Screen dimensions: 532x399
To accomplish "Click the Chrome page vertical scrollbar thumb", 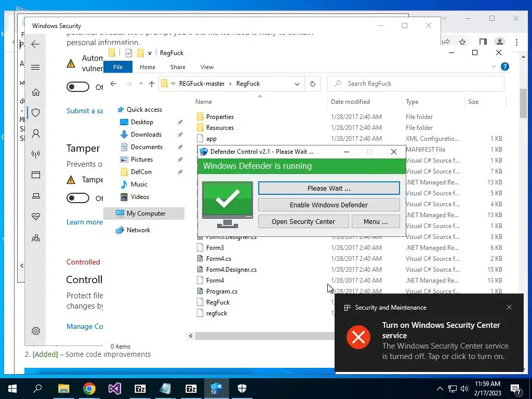I will click(x=523, y=103).
